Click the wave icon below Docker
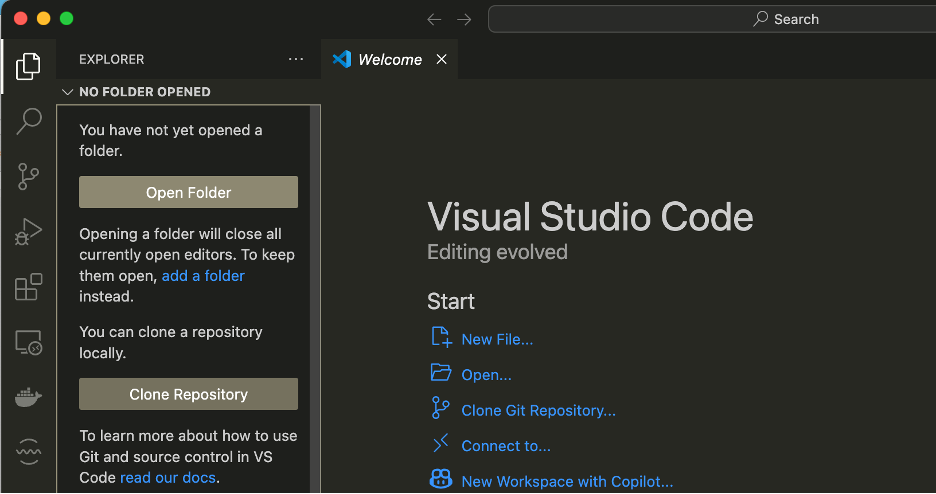Screen dimensions: 936x494 [28, 450]
